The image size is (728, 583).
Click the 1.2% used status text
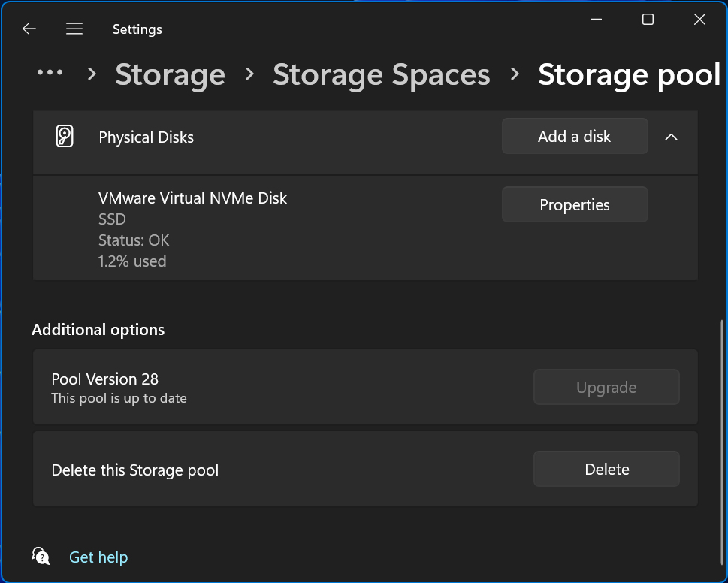tap(132, 261)
